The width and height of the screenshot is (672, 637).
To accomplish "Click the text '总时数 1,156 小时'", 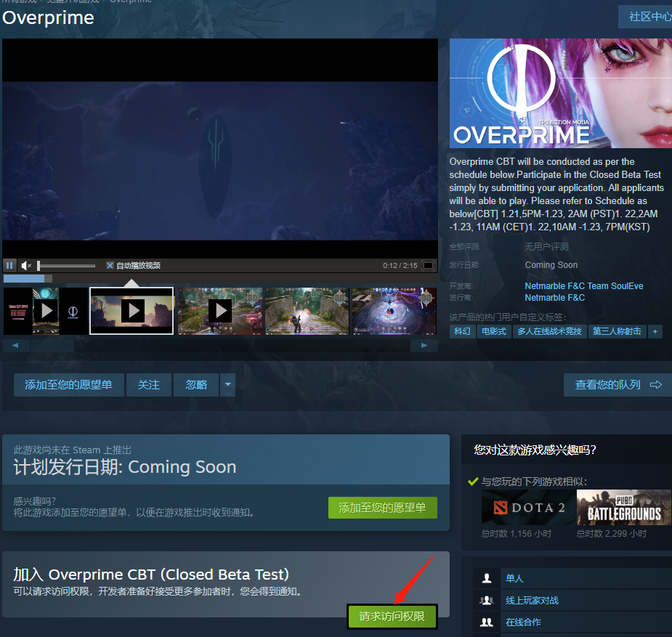I will tap(517, 533).
